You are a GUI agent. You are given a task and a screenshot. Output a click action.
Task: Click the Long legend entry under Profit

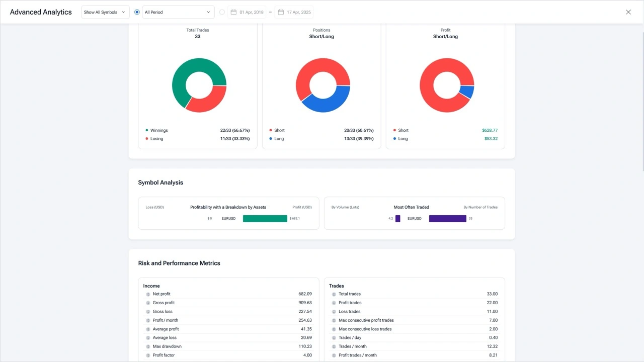coord(403,139)
